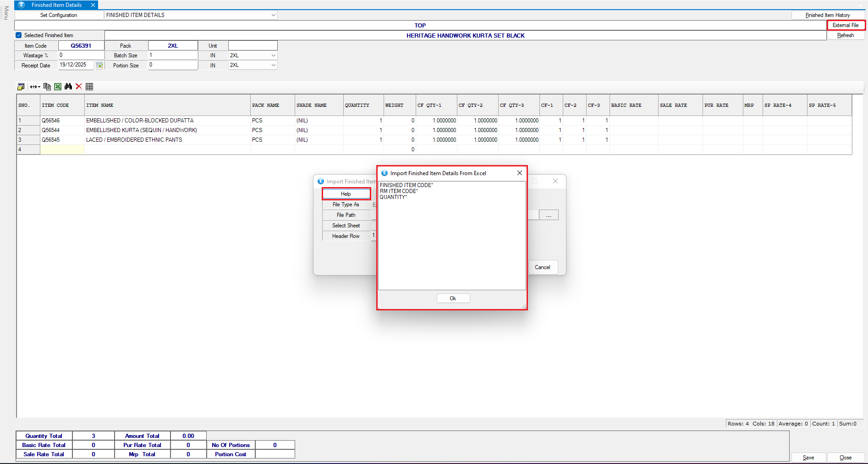This screenshot has width=868, height=464.
Task: Click the Save button
Action: [x=808, y=458]
